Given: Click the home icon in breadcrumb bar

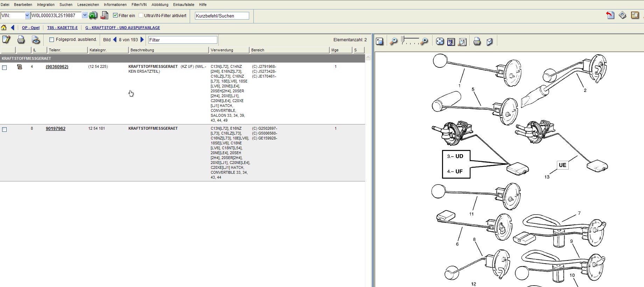Looking at the screenshot, I should [4, 28].
